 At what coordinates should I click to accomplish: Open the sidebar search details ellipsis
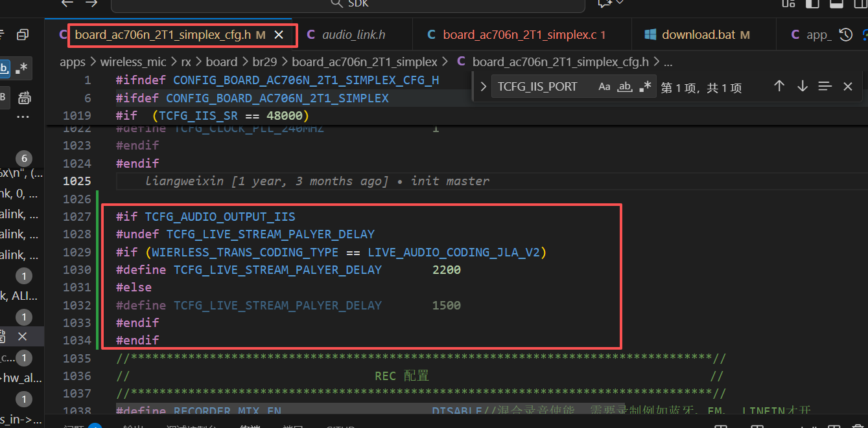pyautogui.click(x=23, y=117)
